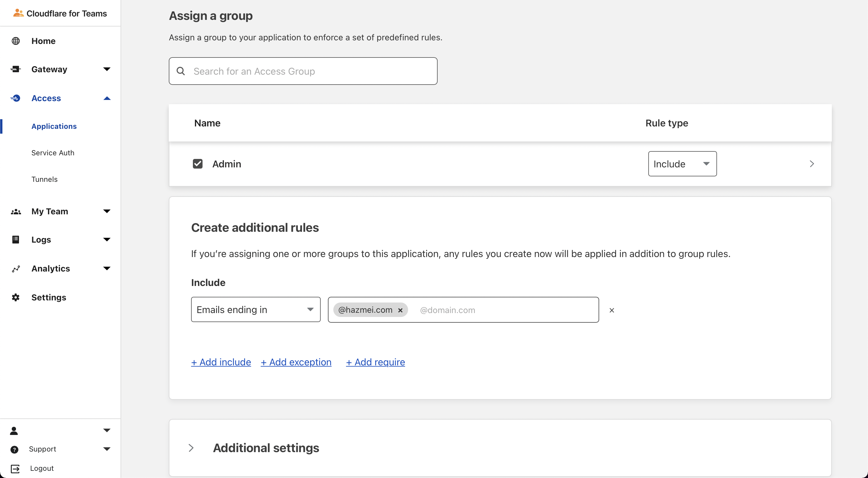Delete the Emails ending in rule row
The height and width of the screenshot is (478, 868).
click(612, 310)
